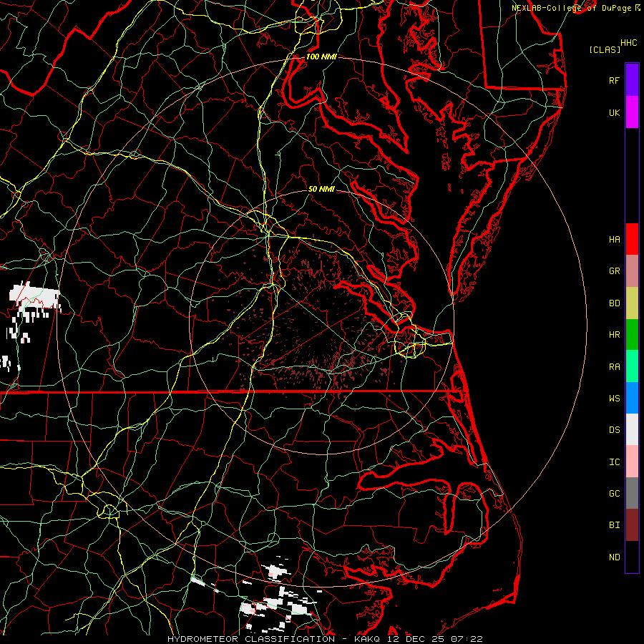This screenshot has height=644, width=644.
Task: Click the BI legend label
Action: [x=615, y=525]
